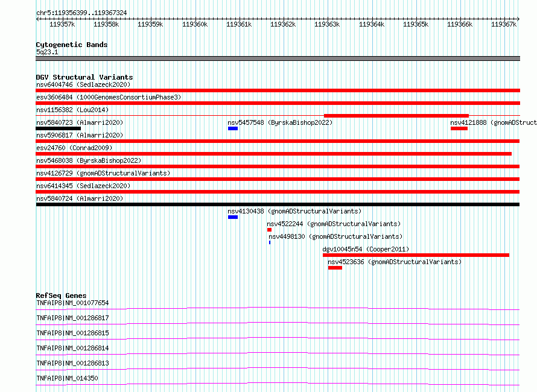Click the 119362k ruler tick label

coord(283,24)
